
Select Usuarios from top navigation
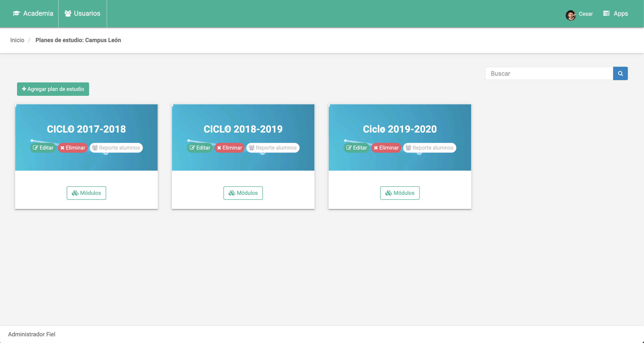point(83,13)
